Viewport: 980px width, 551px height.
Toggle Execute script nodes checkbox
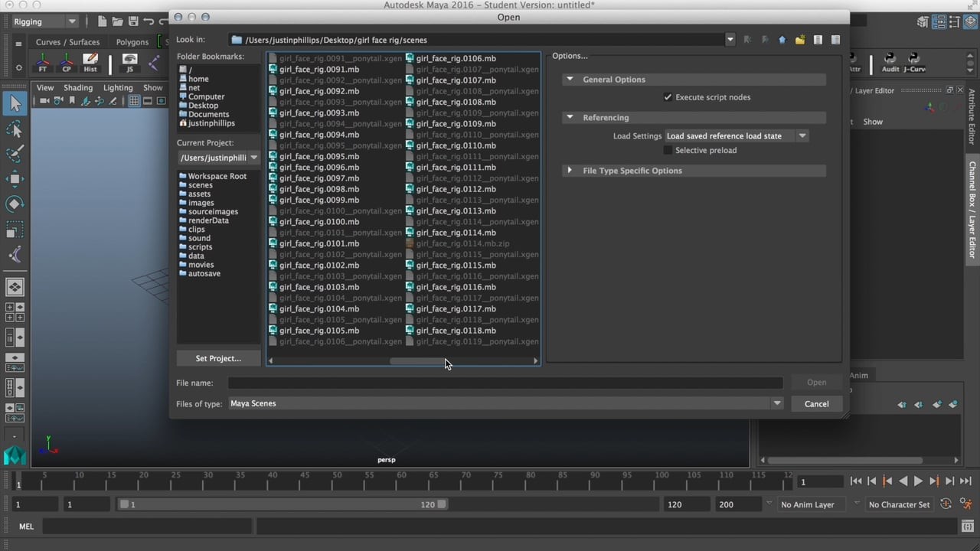pyautogui.click(x=668, y=97)
